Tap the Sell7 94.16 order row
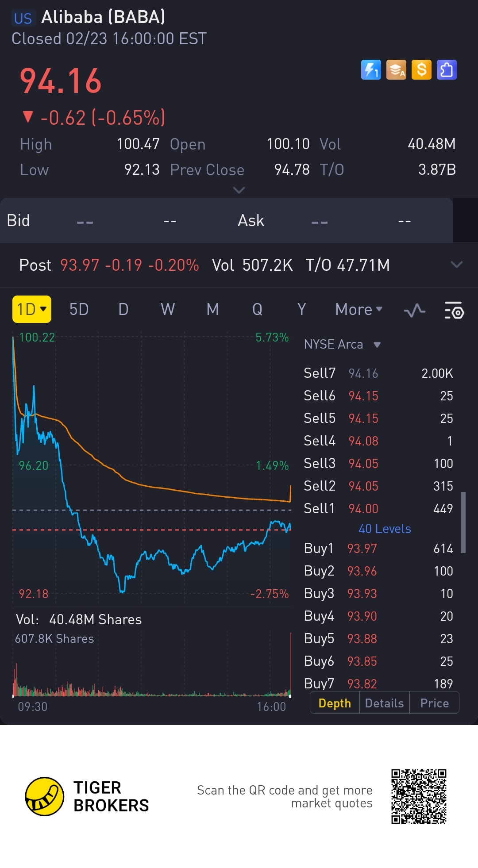The width and height of the screenshot is (478, 868). (x=378, y=373)
